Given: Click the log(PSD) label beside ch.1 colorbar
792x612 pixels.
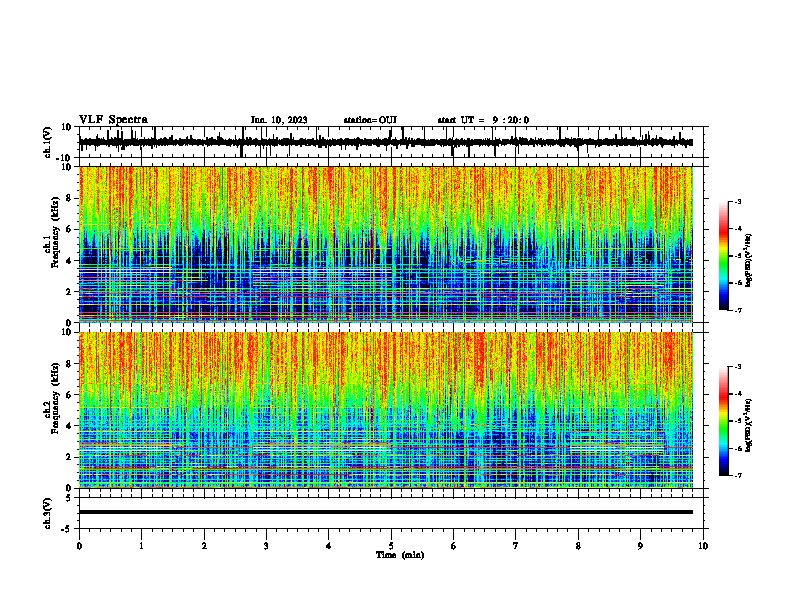Looking at the screenshot, I should 749,260.
